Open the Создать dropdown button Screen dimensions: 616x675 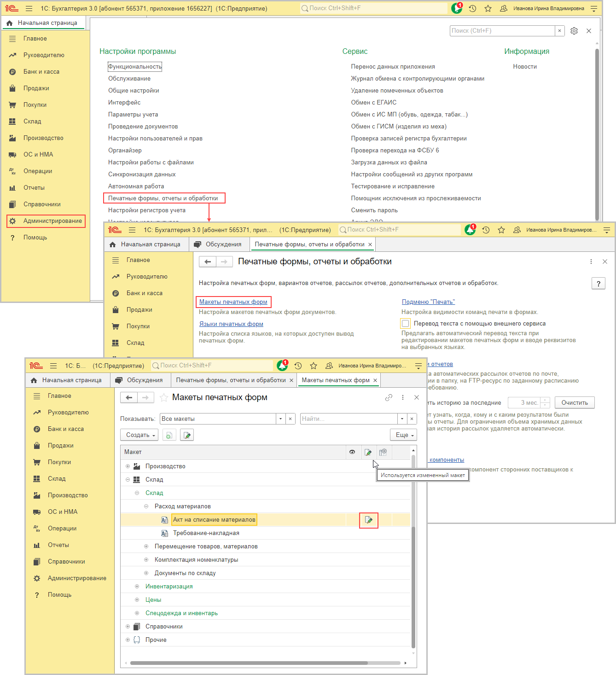(139, 435)
